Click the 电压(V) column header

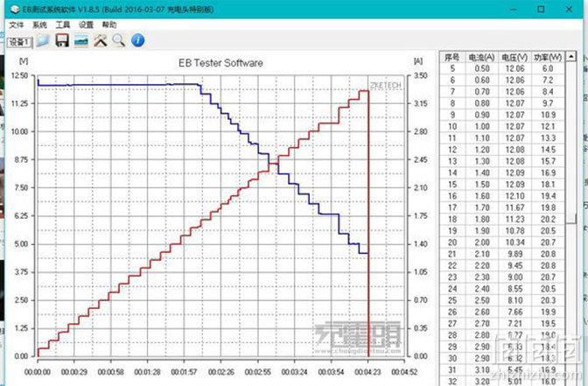[x=514, y=57]
